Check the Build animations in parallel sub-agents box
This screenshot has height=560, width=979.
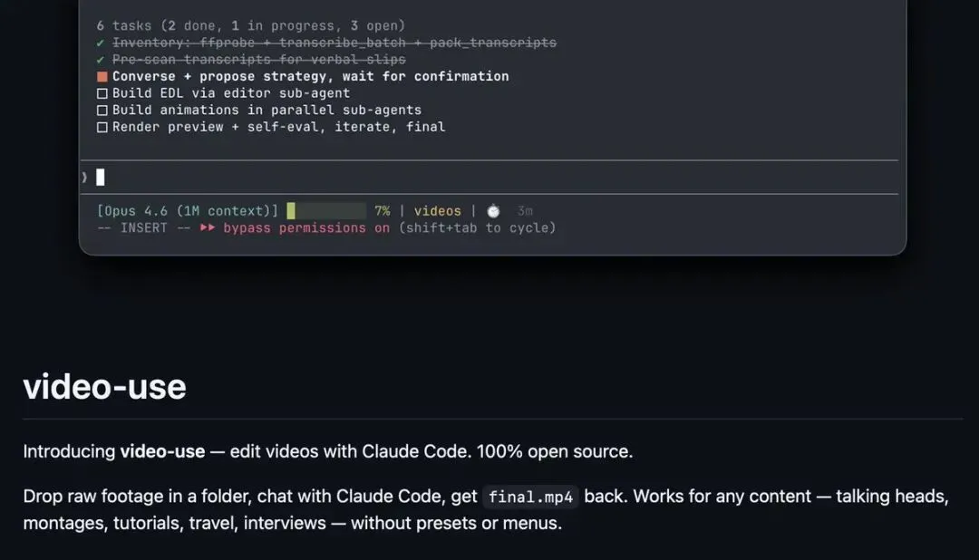[102, 111]
